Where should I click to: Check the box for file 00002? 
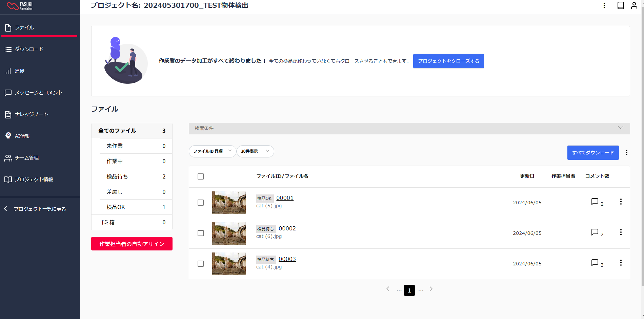click(201, 233)
